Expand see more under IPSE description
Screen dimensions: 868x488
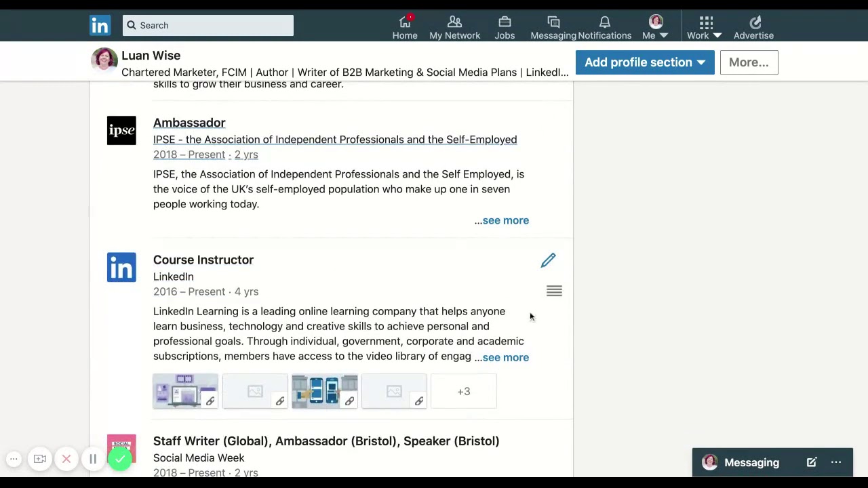pos(505,220)
